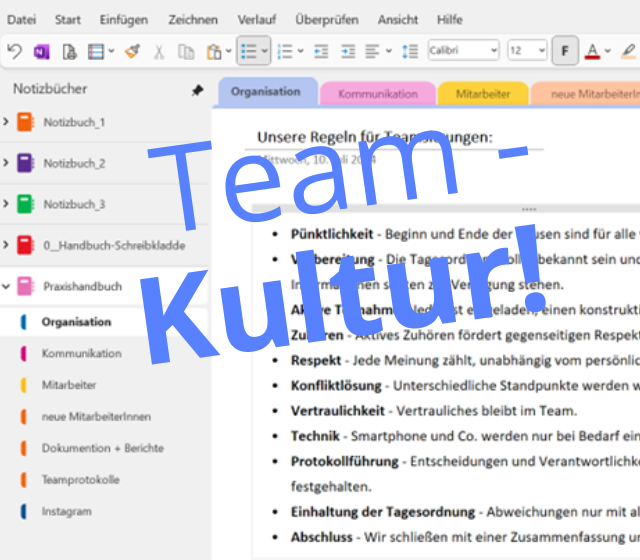Expand the Notizbuch_2 notebook chevron

(x=6, y=163)
